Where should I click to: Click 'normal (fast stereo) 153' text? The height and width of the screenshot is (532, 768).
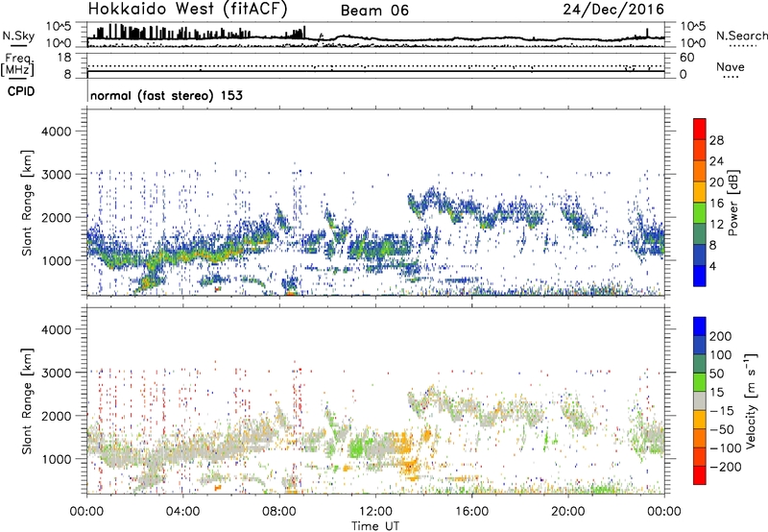tap(166, 95)
